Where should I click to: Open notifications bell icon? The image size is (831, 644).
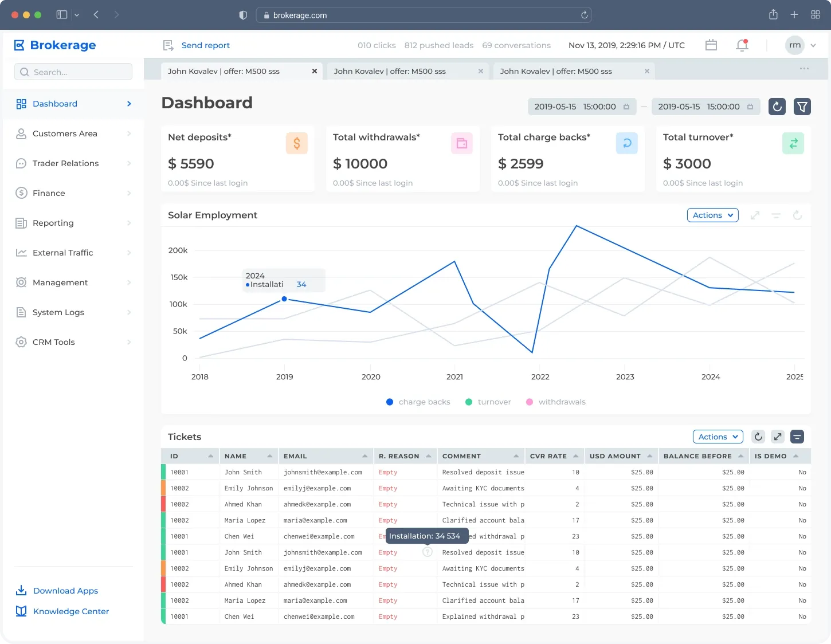click(742, 45)
